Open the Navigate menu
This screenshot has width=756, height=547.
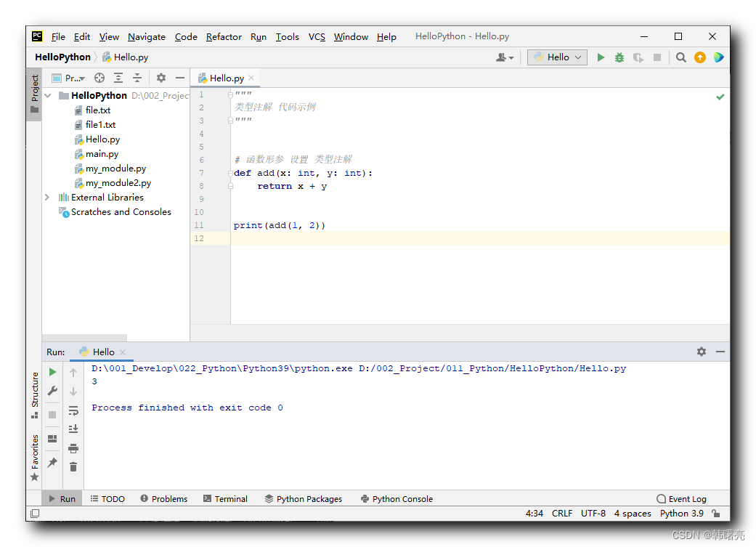(147, 36)
